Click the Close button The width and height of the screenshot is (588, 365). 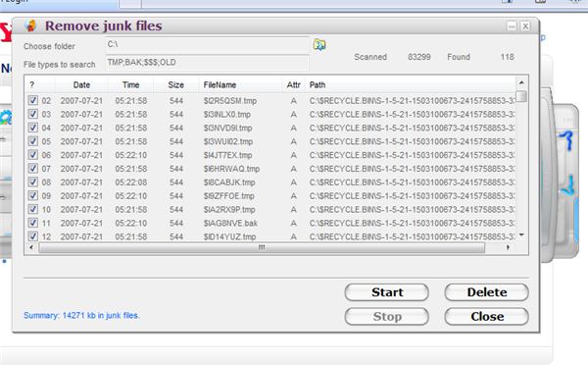pyautogui.click(x=487, y=317)
